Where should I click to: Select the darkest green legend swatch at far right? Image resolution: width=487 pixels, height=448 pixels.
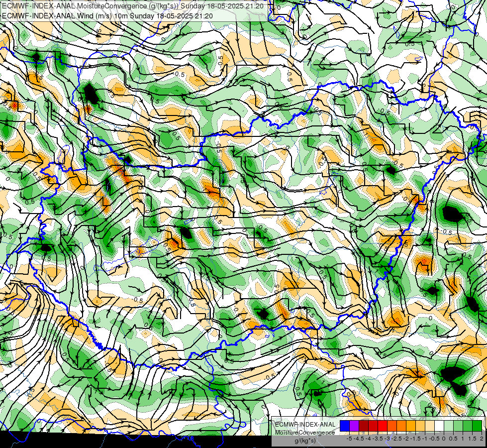[x=477, y=426]
